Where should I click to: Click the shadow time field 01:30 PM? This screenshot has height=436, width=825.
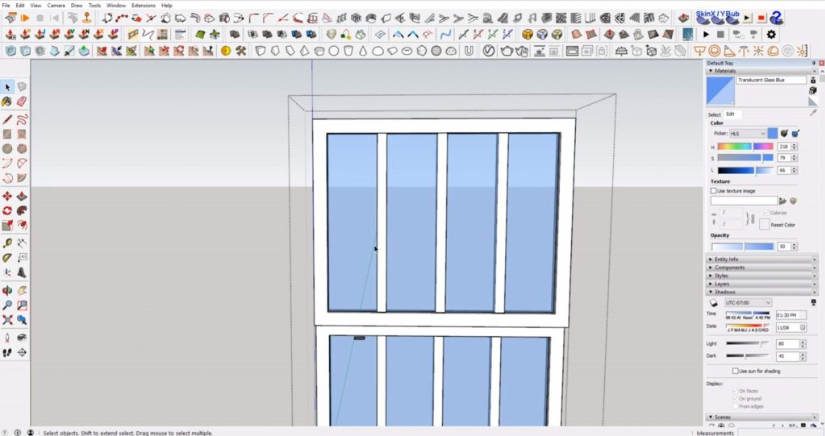(791, 315)
